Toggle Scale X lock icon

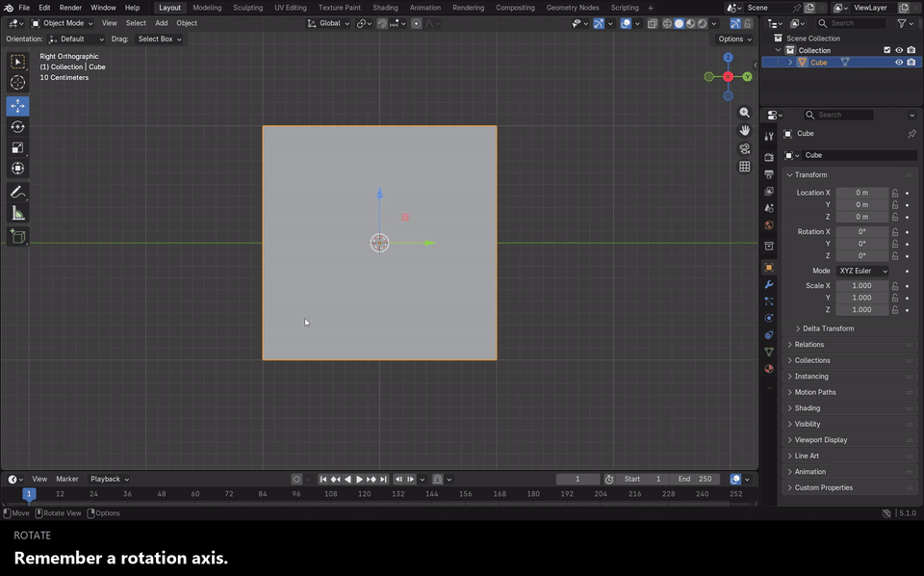coord(895,285)
